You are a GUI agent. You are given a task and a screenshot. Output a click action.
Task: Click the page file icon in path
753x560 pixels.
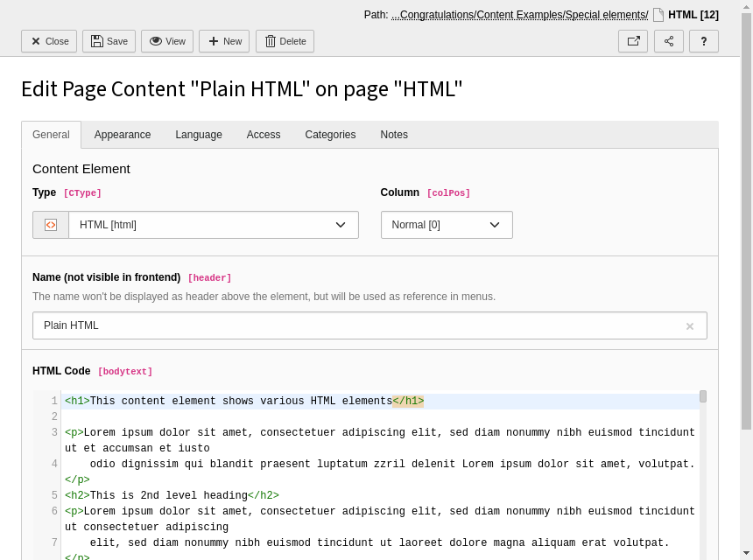pyautogui.click(x=658, y=15)
